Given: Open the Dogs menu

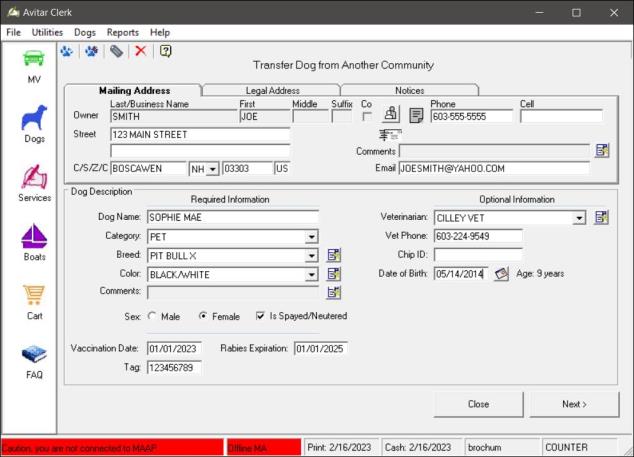Looking at the screenshot, I should coord(85,32).
